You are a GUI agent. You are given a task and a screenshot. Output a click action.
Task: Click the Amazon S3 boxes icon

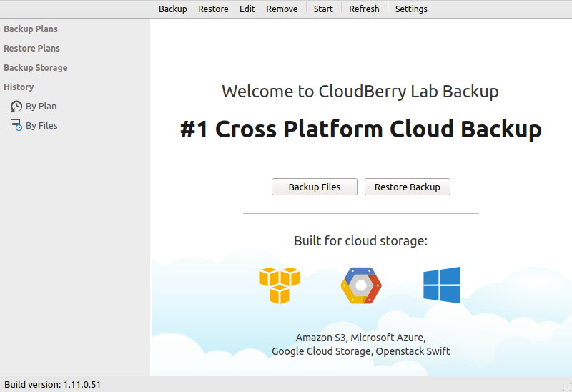coord(280,285)
